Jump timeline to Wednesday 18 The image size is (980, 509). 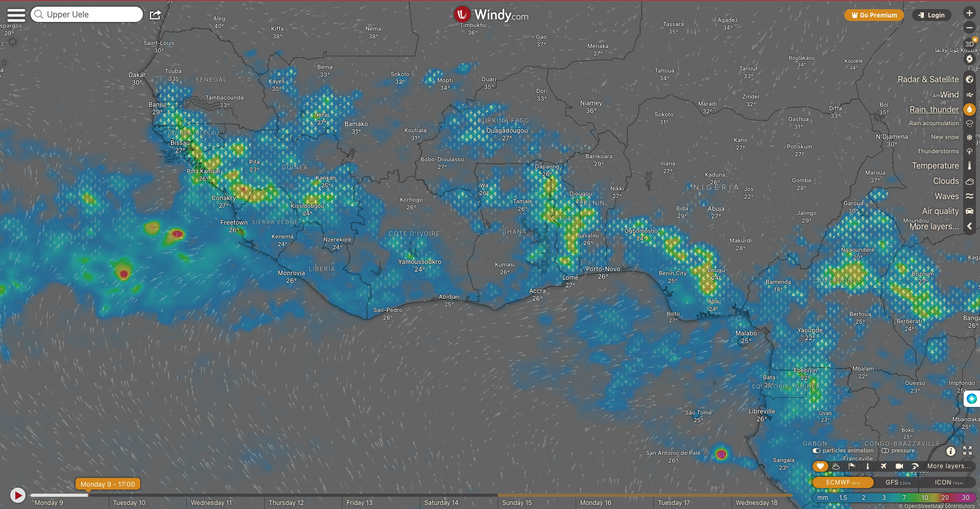click(x=756, y=503)
